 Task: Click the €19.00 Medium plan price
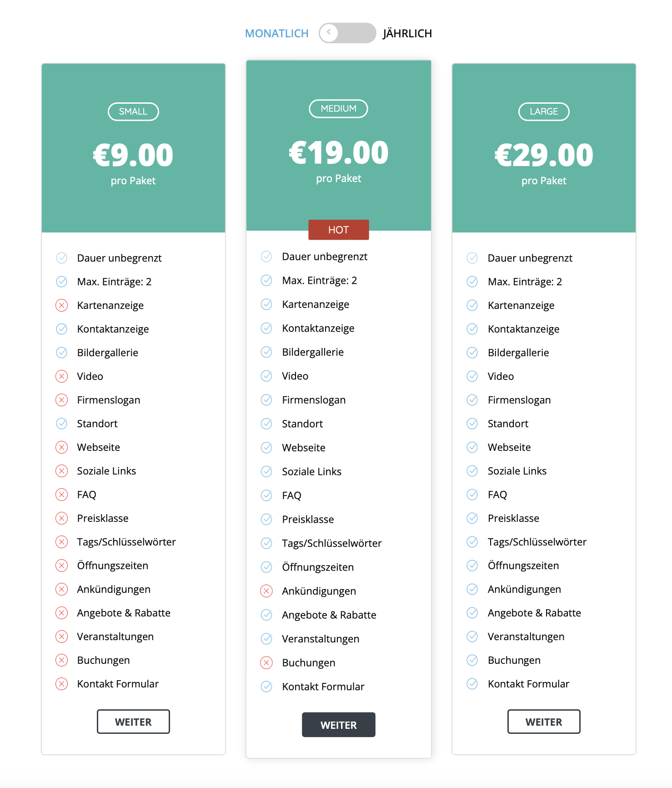tap(339, 152)
